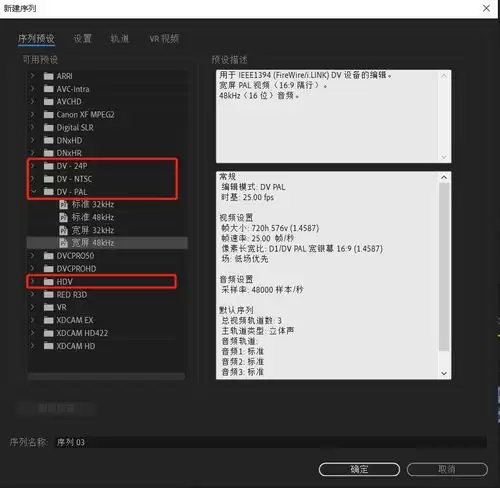Viewport: 500px width, 488px height.
Task: Select the RED R3D folder icon
Action: (49, 295)
